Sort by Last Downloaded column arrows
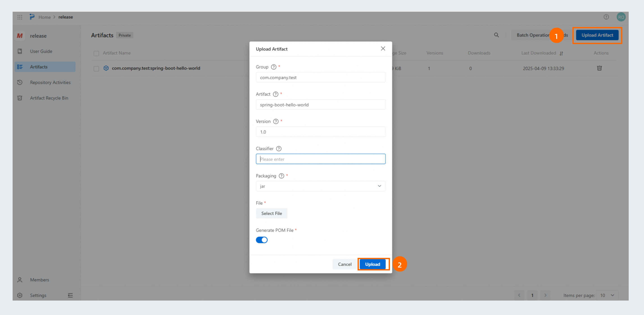 pyautogui.click(x=561, y=53)
